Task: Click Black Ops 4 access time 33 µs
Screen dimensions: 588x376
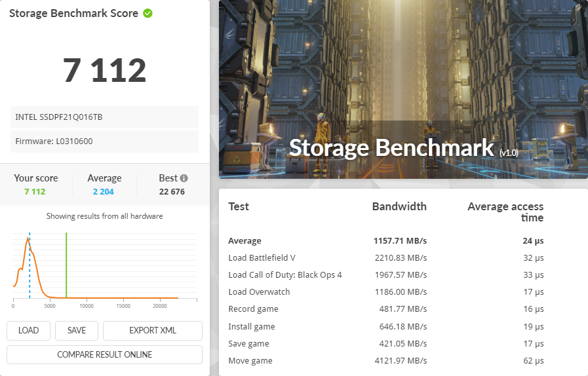Action: coord(534,274)
